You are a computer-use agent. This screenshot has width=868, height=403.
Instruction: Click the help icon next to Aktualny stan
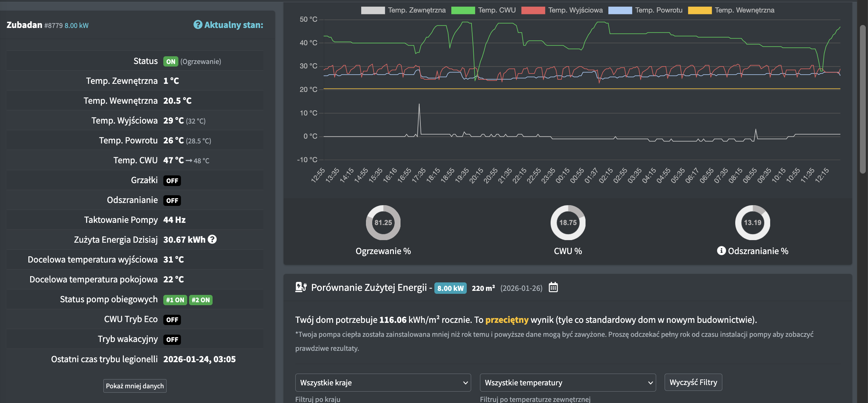coord(198,25)
